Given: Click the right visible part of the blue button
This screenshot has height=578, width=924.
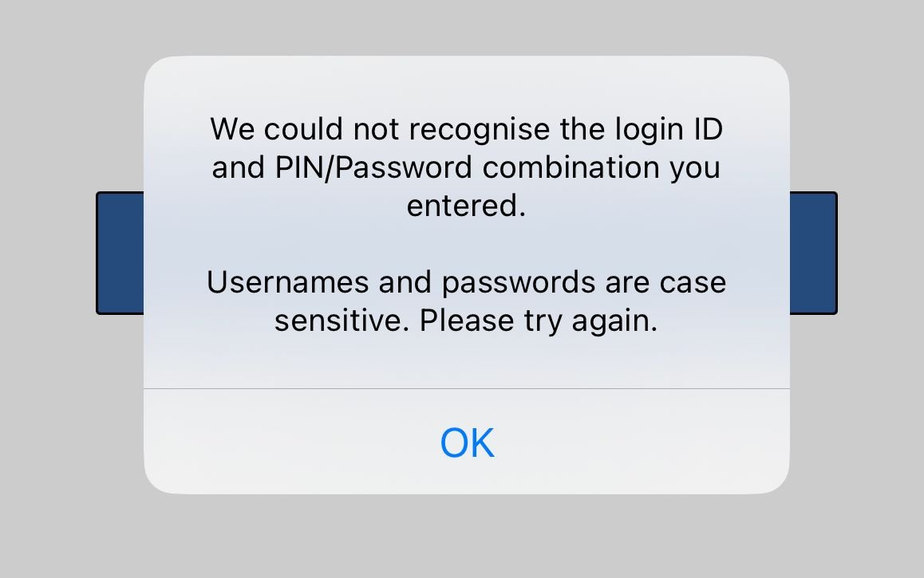Looking at the screenshot, I should (813, 253).
